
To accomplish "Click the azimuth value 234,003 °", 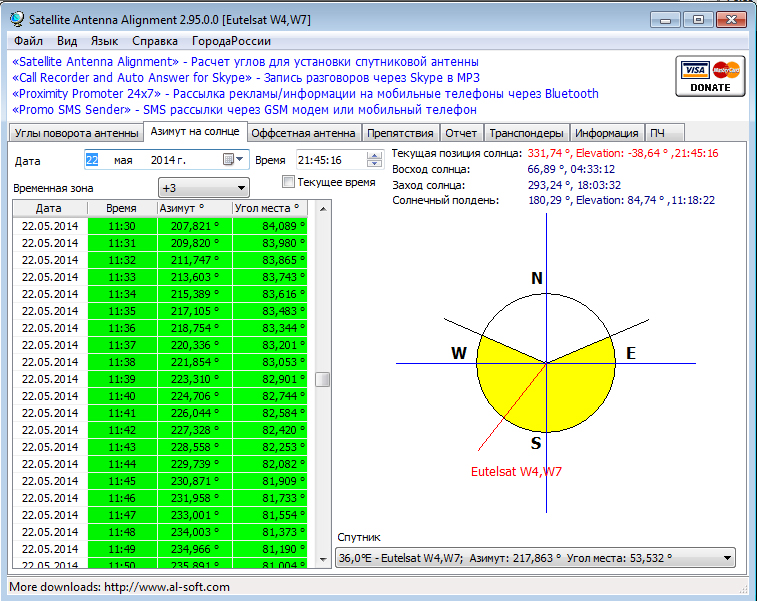I will (195, 532).
